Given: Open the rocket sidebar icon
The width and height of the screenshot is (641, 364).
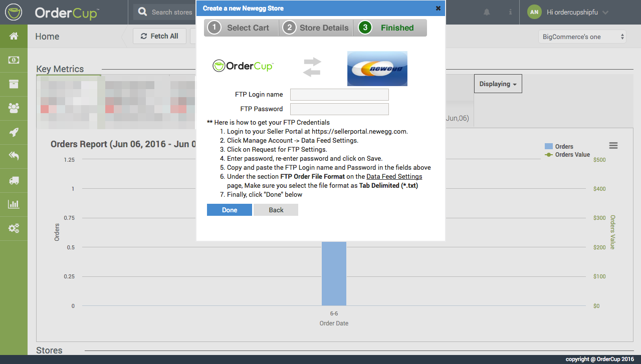Looking at the screenshot, I should tap(14, 132).
